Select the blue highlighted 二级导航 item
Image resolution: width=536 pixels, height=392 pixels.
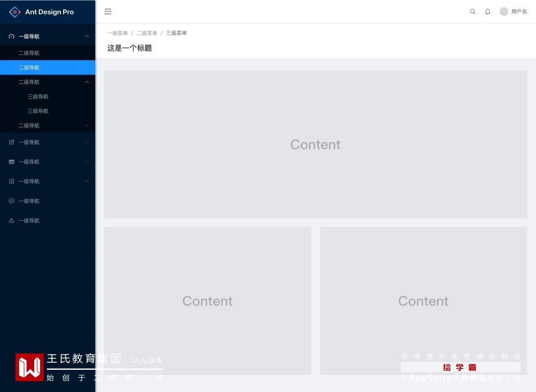[48, 67]
